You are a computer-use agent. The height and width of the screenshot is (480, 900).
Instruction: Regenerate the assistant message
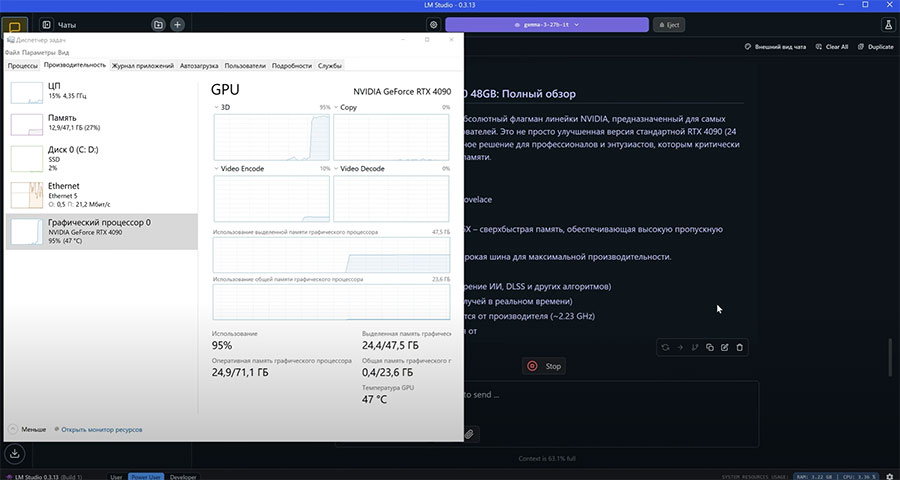coord(665,347)
